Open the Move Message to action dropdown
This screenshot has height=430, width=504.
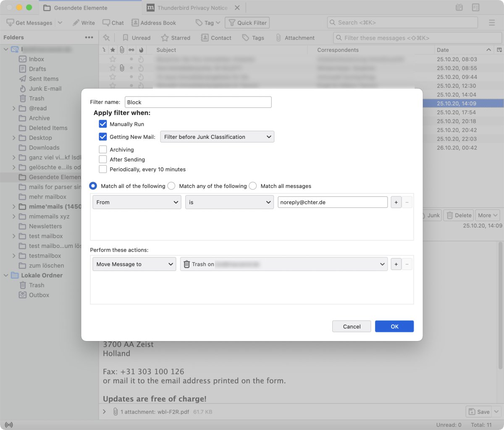coord(134,264)
